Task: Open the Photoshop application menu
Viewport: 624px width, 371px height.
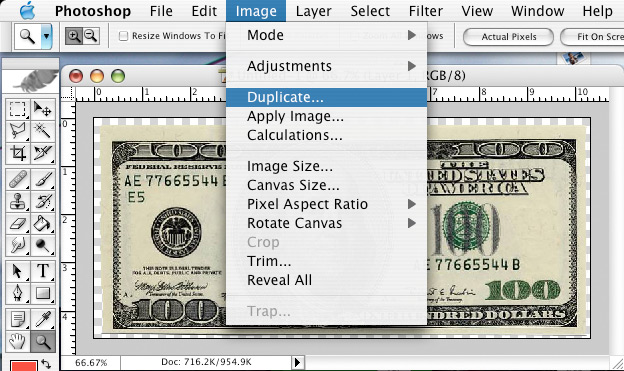Action: pyautogui.click(x=93, y=11)
